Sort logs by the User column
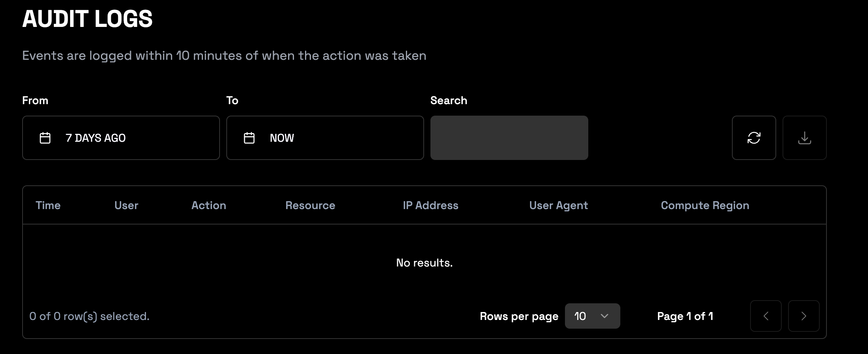868x354 pixels. [x=126, y=205]
